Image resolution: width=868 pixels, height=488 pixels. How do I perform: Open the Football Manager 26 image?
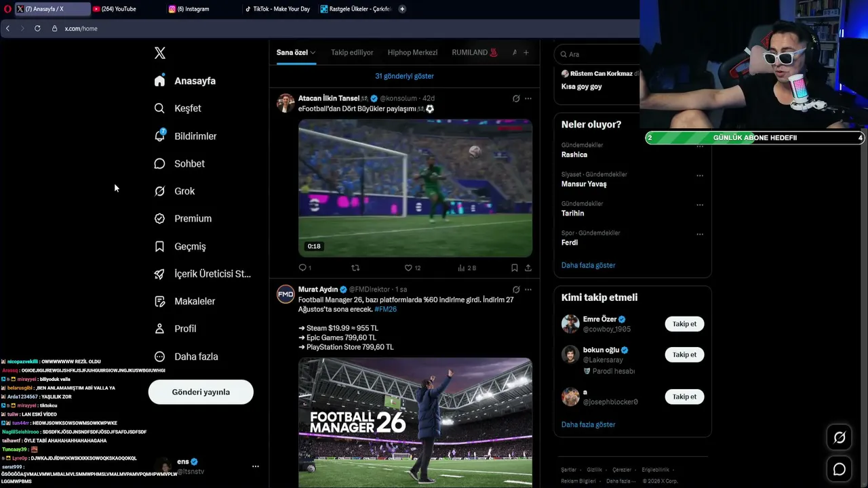(x=415, y=422)
